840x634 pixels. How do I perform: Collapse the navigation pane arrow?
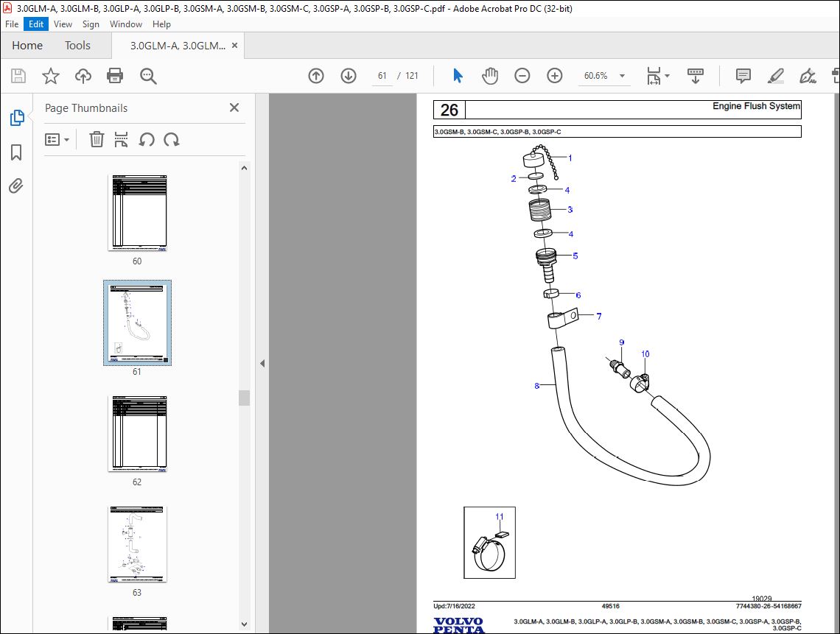[262, 364]
